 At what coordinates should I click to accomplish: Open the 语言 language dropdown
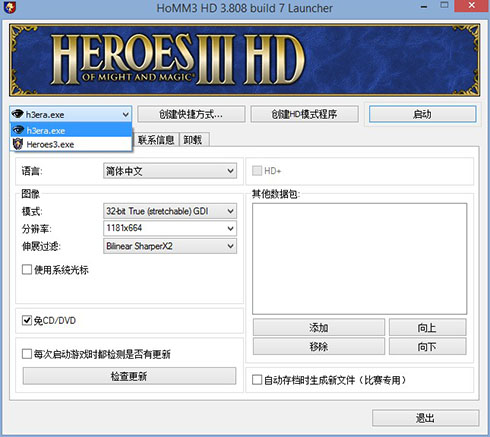pyautogui.click(x=170, y=171)
